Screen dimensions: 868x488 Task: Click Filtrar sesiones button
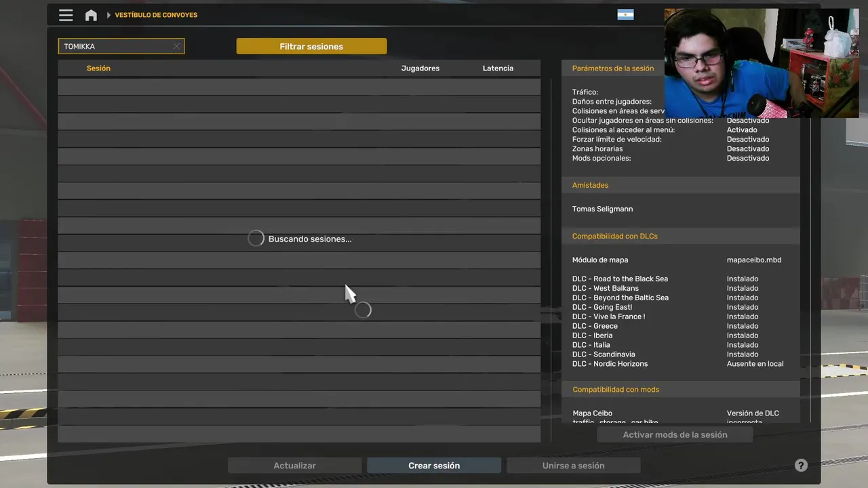tap(311, 46)
